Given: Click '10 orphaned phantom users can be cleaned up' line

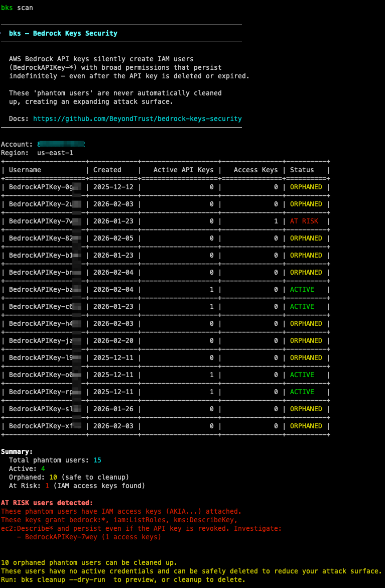Looking at the screenshot, I should pos(89,563).
